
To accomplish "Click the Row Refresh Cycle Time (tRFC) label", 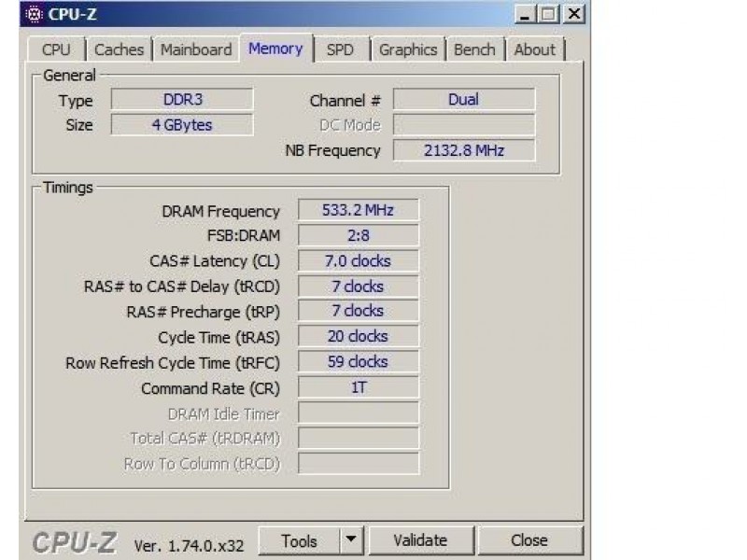I will pos(173,363).
